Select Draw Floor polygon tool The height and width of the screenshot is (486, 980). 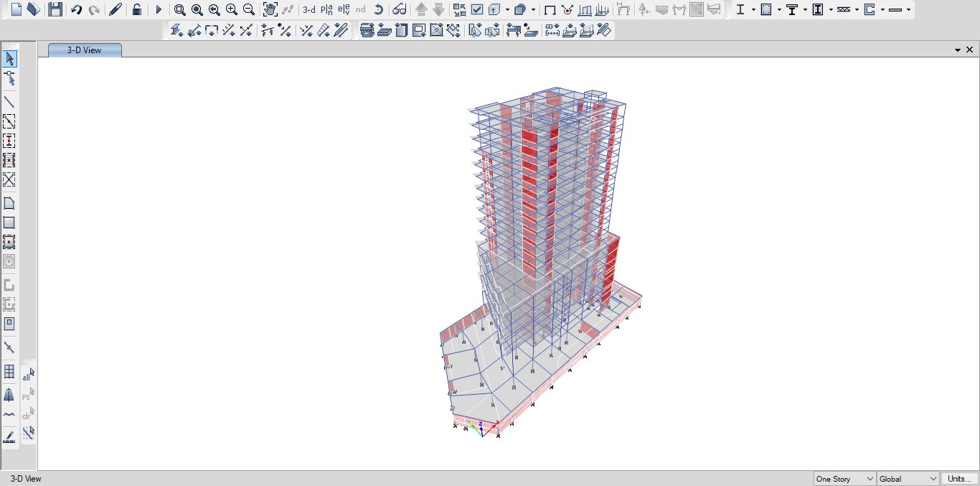click(x=9, y=203)
